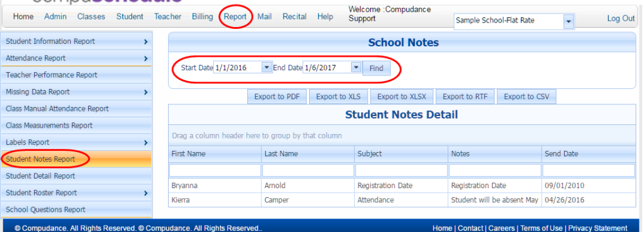This screenshot has width=644, height=232.
Task: Click the Find button
Action: click(x=376, y=68)
